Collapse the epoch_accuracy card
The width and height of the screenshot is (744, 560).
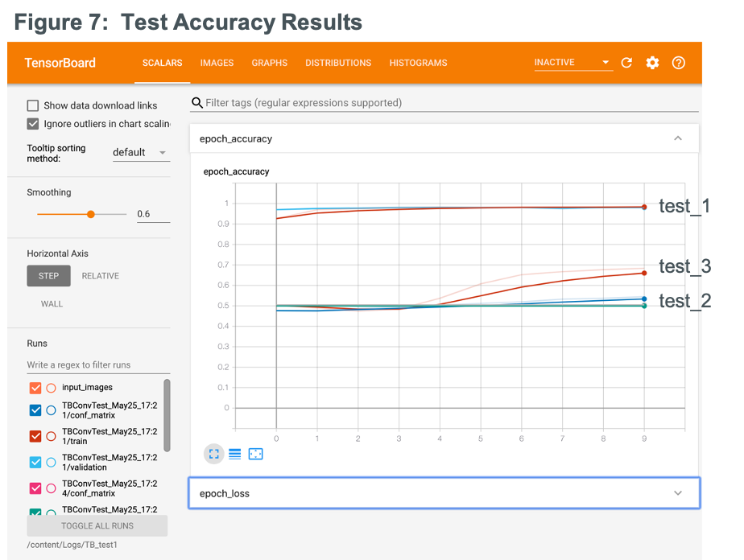point(677,138)
